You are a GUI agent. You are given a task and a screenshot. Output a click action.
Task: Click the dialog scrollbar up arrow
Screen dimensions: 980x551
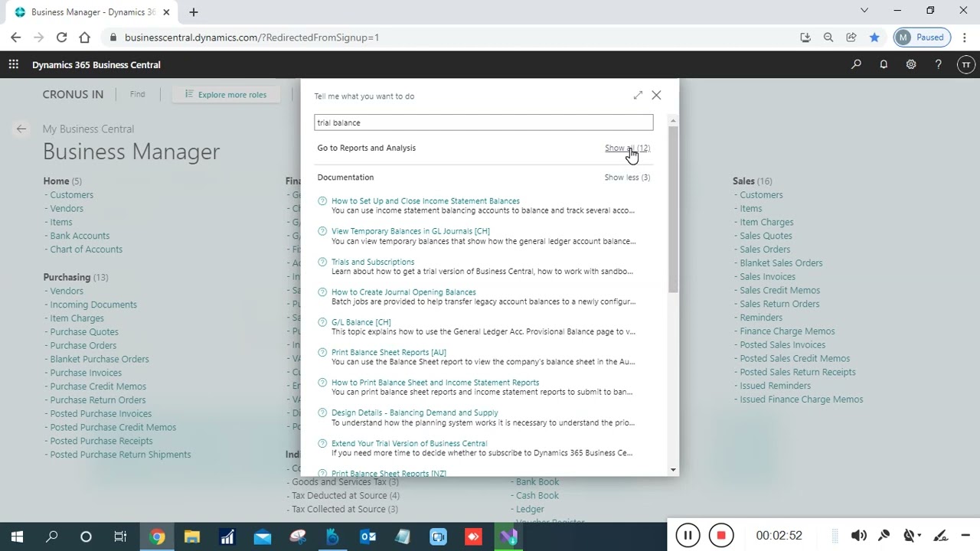(673, 121)
